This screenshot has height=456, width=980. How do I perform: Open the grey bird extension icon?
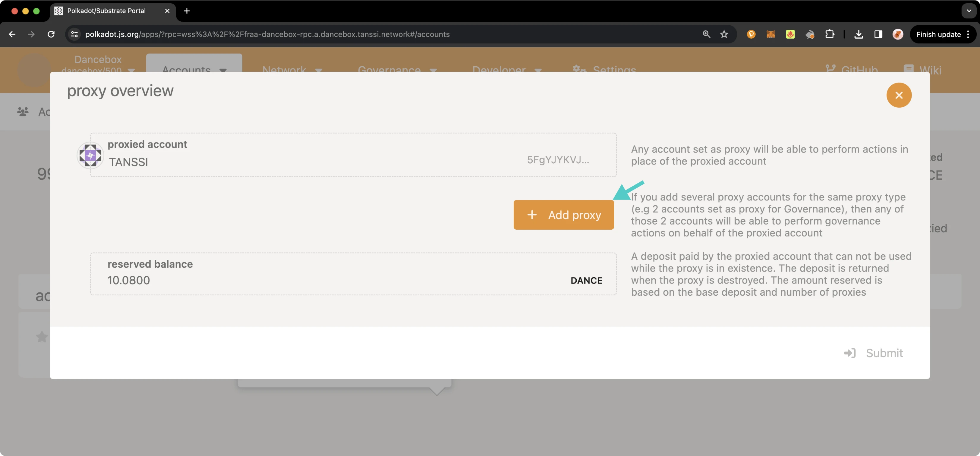coord(810,35)
